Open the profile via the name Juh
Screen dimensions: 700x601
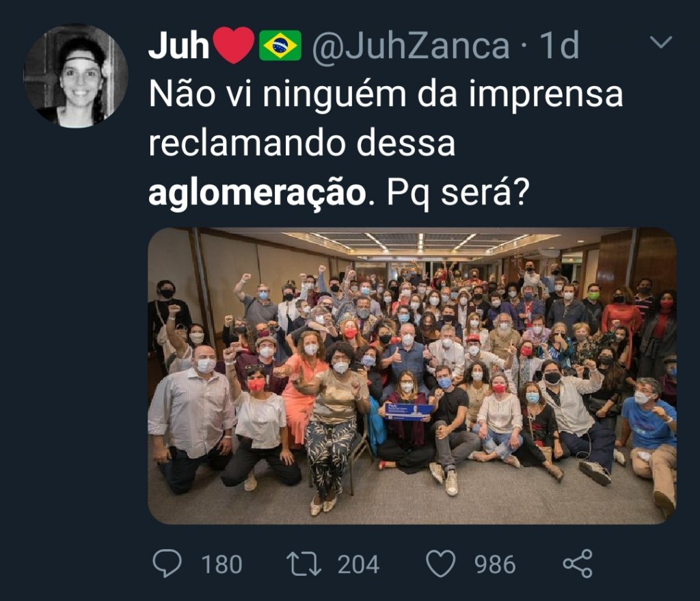(178, 46)
